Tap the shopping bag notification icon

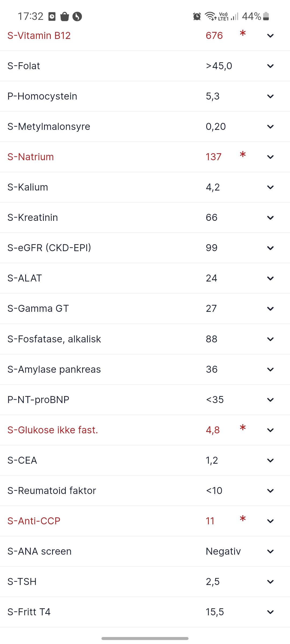pos(64,16)
